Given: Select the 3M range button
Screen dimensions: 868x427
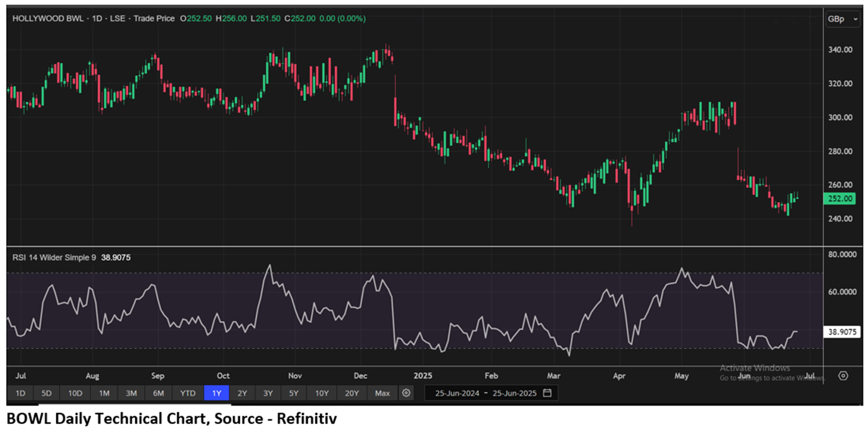Looking at the screenshot, I should pos(131,393).
